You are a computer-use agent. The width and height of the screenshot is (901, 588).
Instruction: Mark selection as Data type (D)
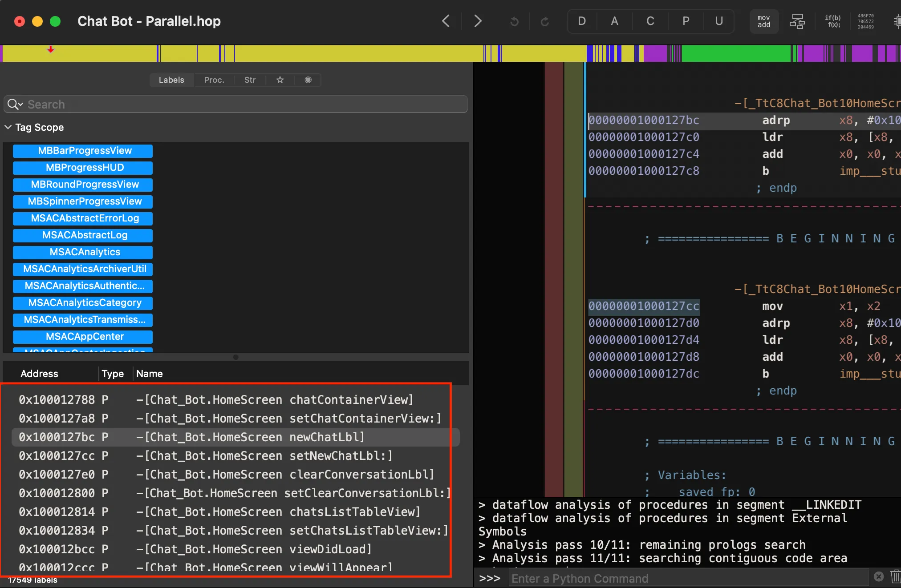tap(581, 21)
